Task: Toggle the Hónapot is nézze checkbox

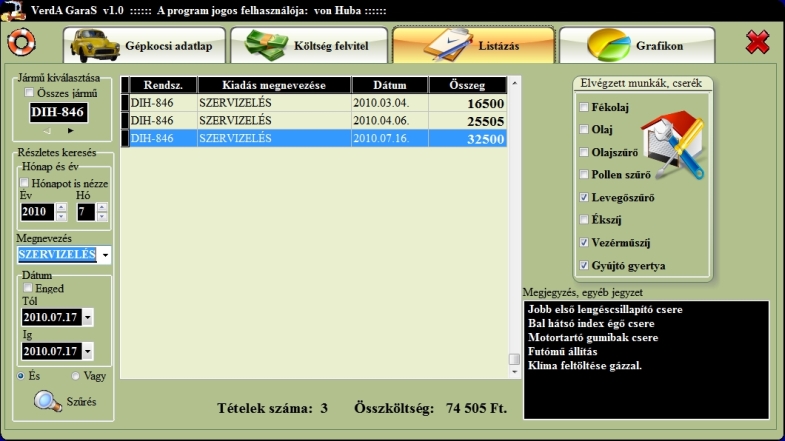Action: tap(26, 184)
